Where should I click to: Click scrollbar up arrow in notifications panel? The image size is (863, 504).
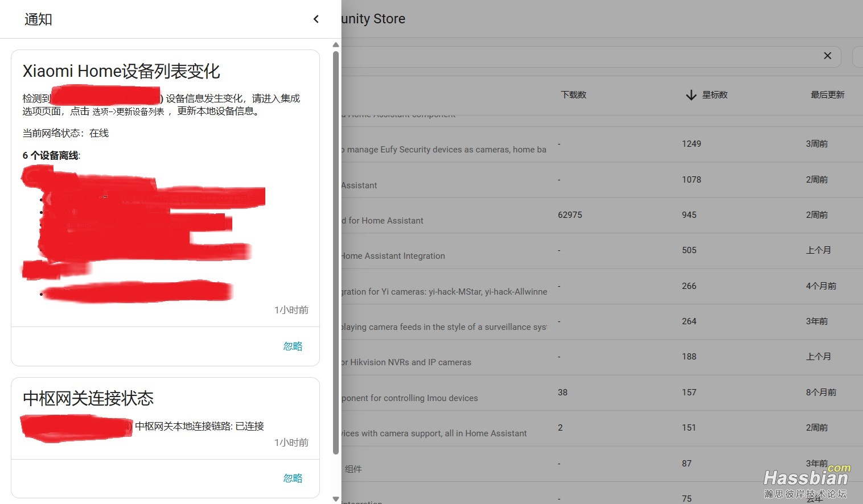coord(336,44)
